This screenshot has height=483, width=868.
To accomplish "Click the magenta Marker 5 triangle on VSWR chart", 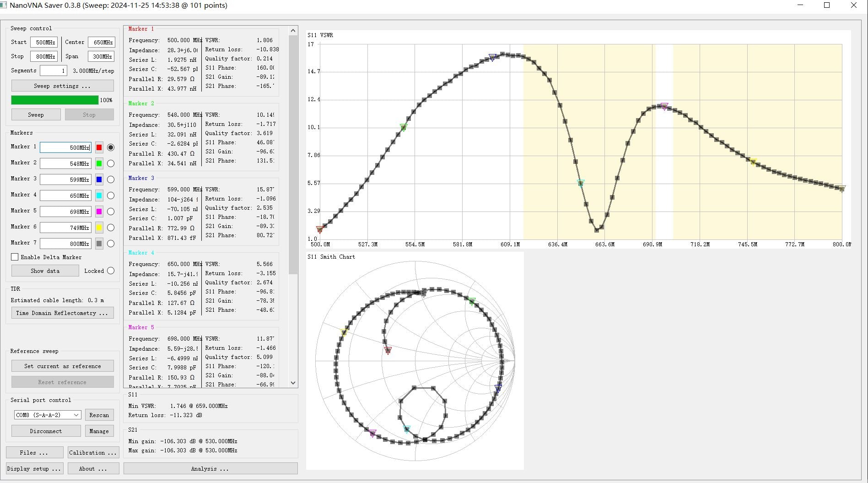I will [664, 106].
